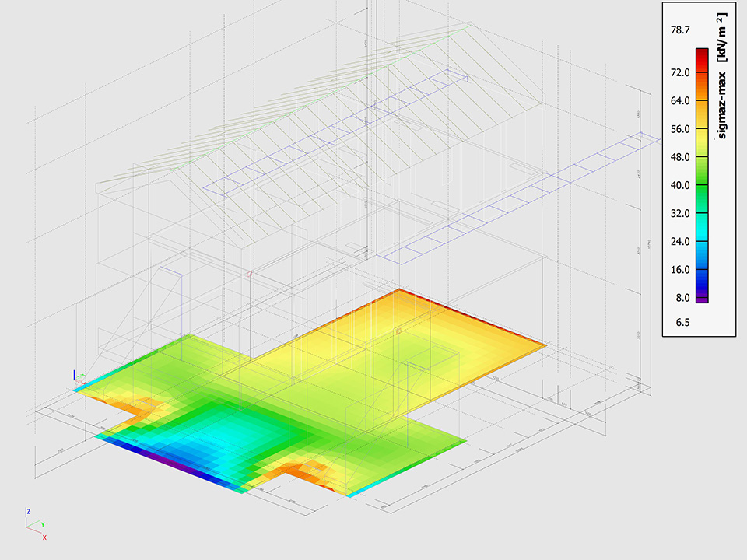Click the 64.0 legend value label
Image resolution: width=747 pixels, height=560 pixels.
pyautogui.click(x=680, y=100)
